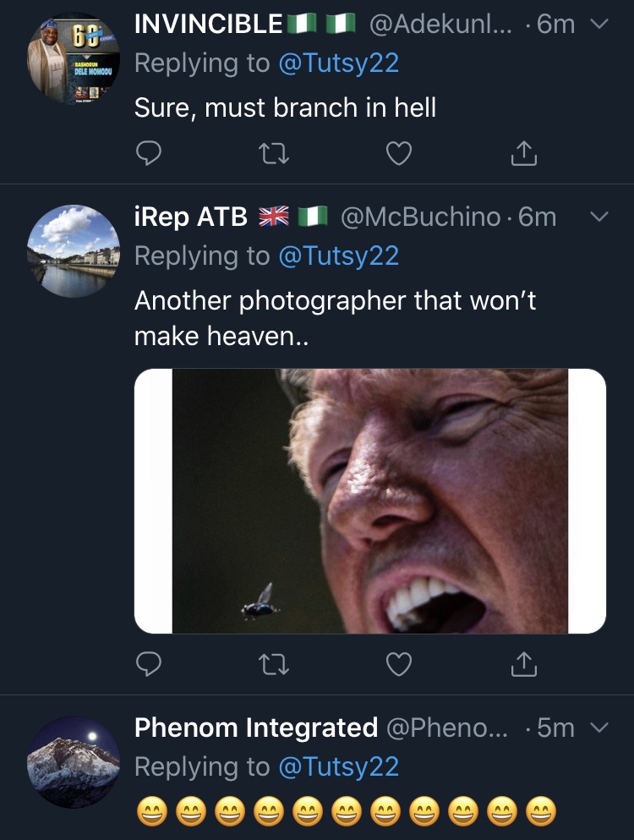Open @Tutsy22 link in INVINCIBLE's reply
This screenshot has width=634, height=840.
point(338,63)
